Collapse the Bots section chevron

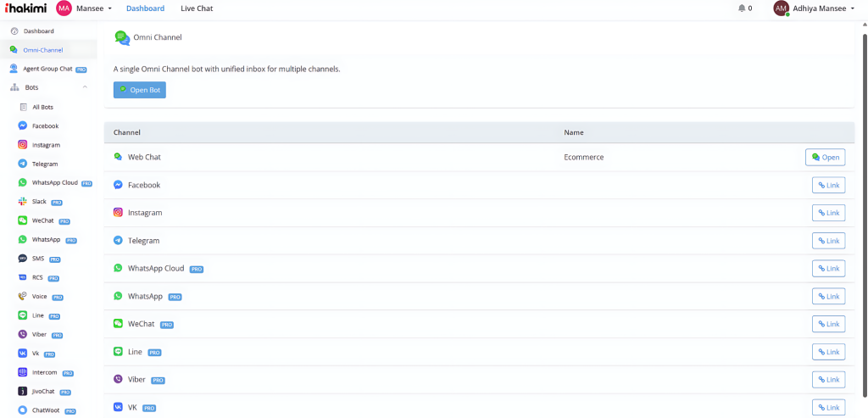[85, 87]
